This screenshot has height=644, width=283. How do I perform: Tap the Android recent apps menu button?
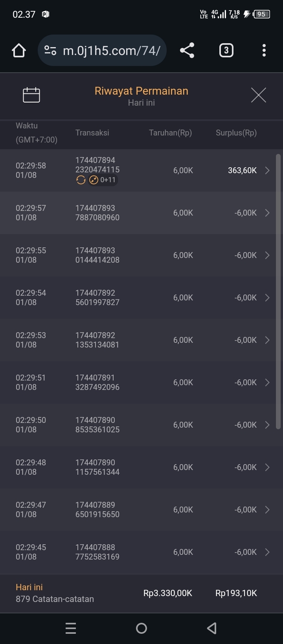point(71,628)
